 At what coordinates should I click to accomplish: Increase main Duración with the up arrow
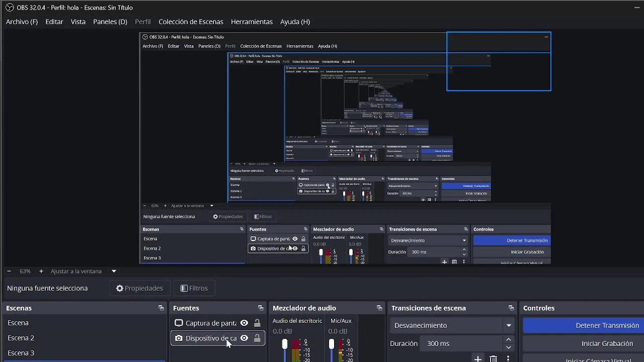click(509, 340)
